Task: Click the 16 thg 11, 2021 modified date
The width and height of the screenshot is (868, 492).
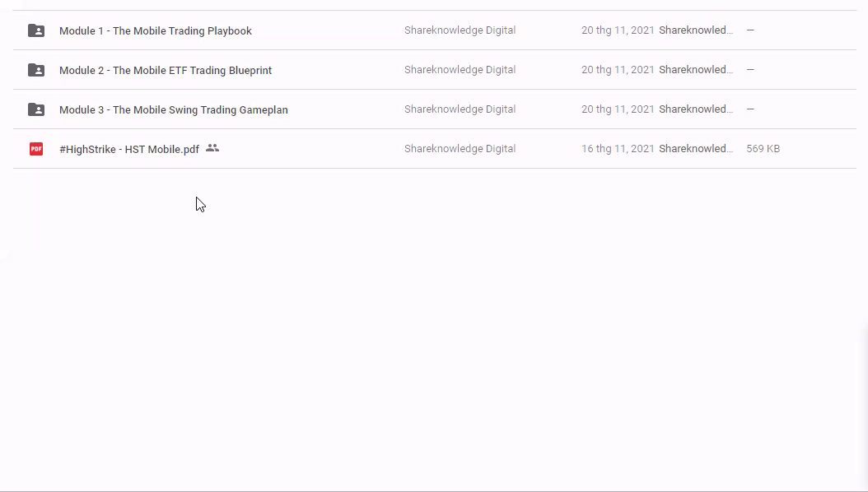Action: (618, 149)
